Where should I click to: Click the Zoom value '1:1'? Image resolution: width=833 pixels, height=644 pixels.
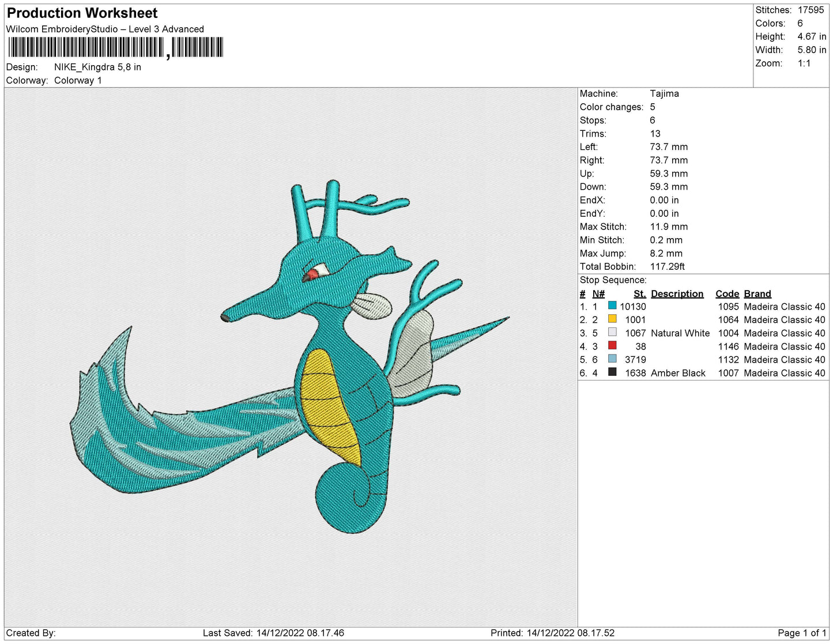[x=804, y=63]
